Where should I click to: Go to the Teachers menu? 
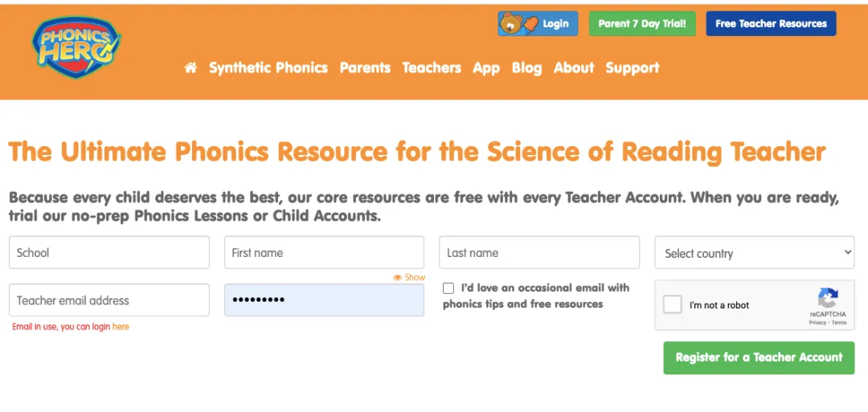coord(432,68)
